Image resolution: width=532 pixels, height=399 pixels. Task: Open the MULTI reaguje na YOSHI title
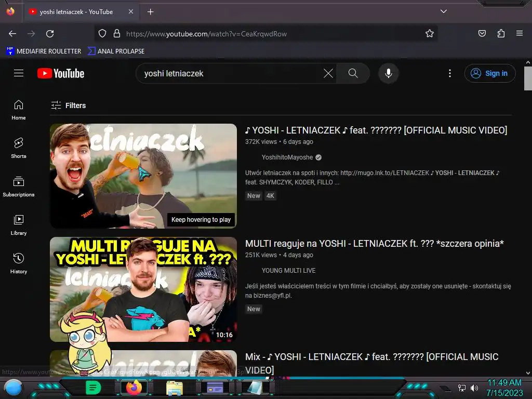375,244
